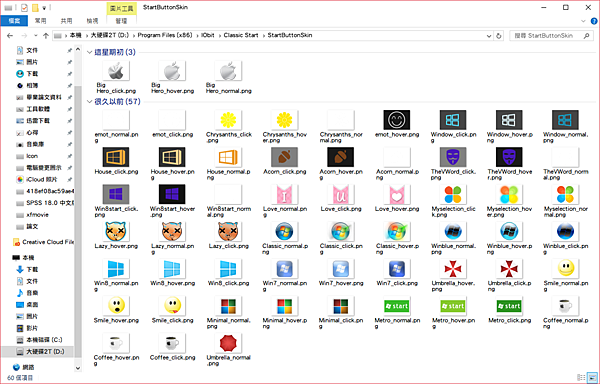Open iCloud 照片 in quick access

coord(42,179)
